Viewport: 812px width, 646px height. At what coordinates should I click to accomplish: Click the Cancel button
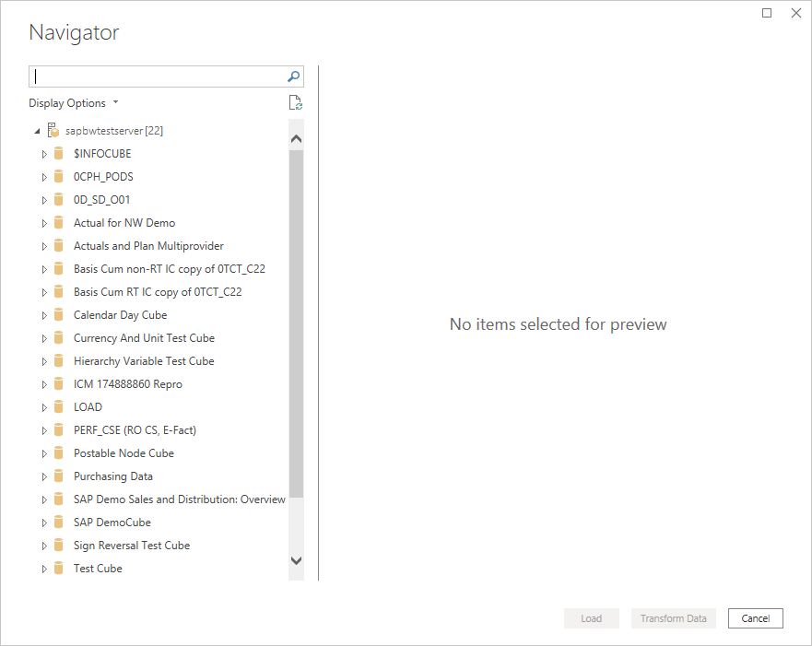click(x=755, y=617)
